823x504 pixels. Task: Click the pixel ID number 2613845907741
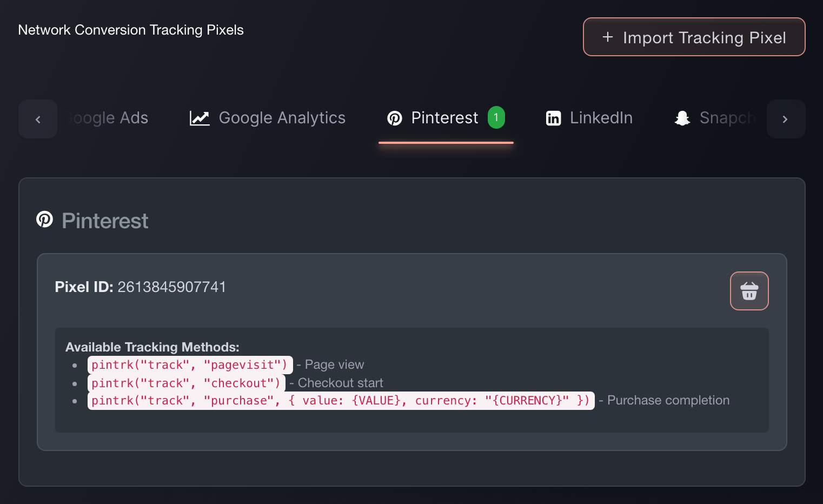pos(172,287)
